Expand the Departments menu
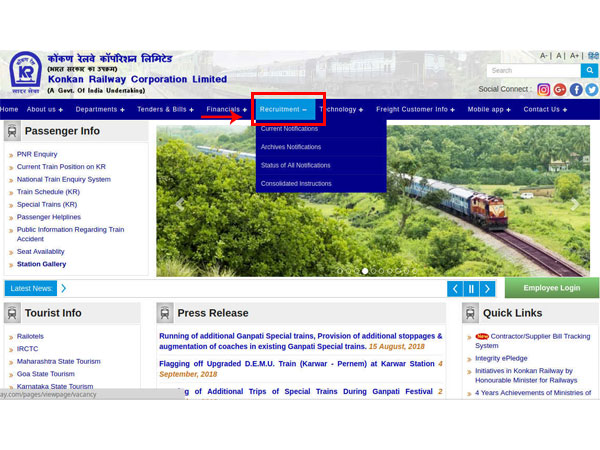 pyautogui.click(x=100, y=109)
